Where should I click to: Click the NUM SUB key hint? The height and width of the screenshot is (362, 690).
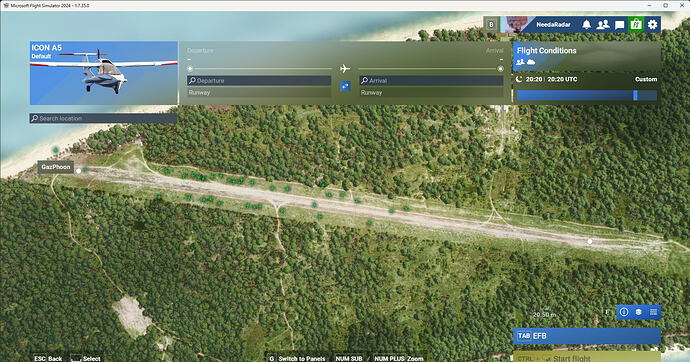[x=349, y=358]
